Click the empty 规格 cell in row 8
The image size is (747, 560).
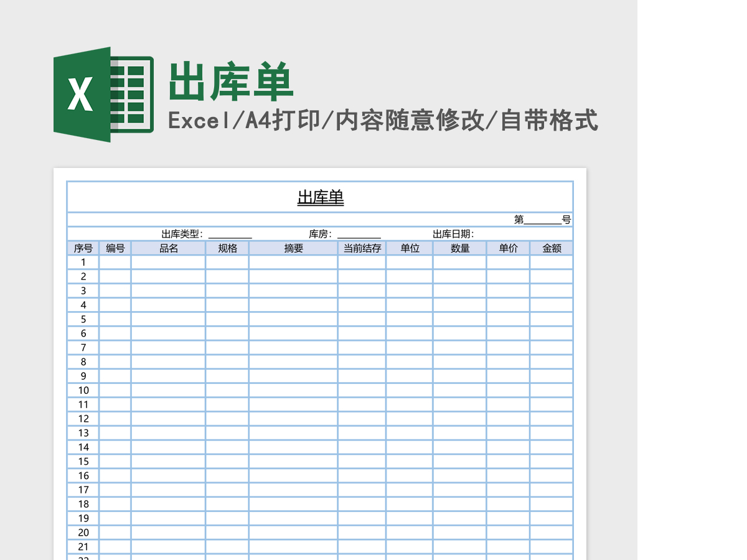(227, 362)
